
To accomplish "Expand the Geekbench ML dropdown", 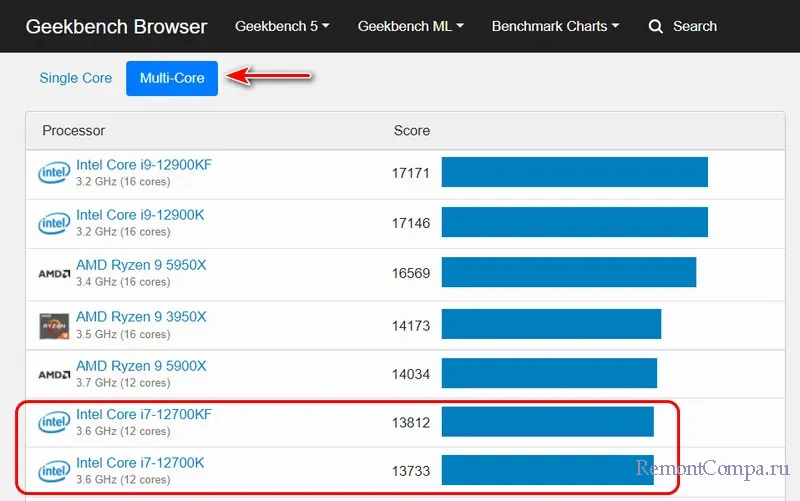I will tap(410, 26).
